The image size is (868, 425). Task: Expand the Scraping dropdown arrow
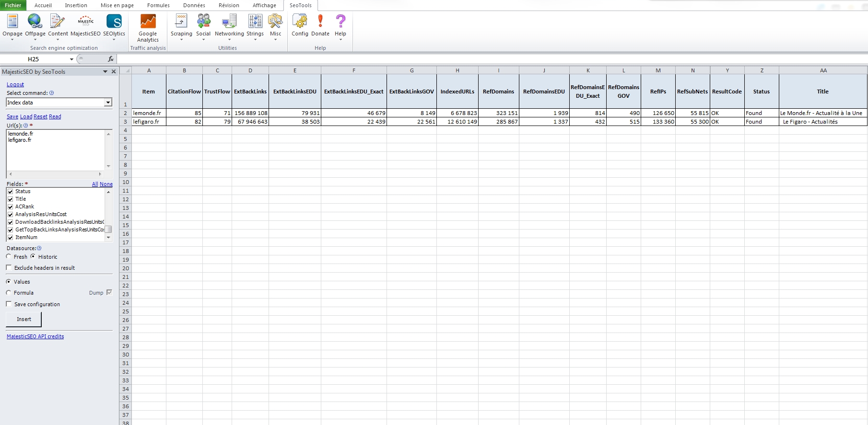[x=181, y=40]
